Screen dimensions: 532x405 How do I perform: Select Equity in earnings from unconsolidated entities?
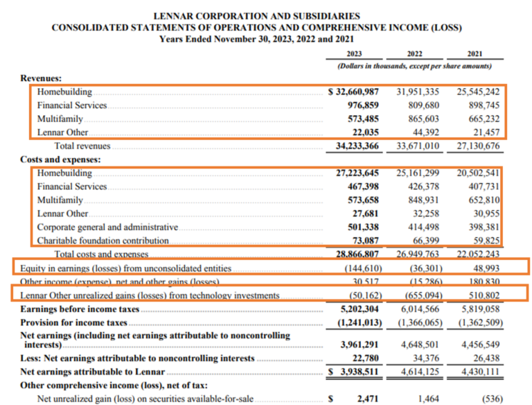pos(126,268)
